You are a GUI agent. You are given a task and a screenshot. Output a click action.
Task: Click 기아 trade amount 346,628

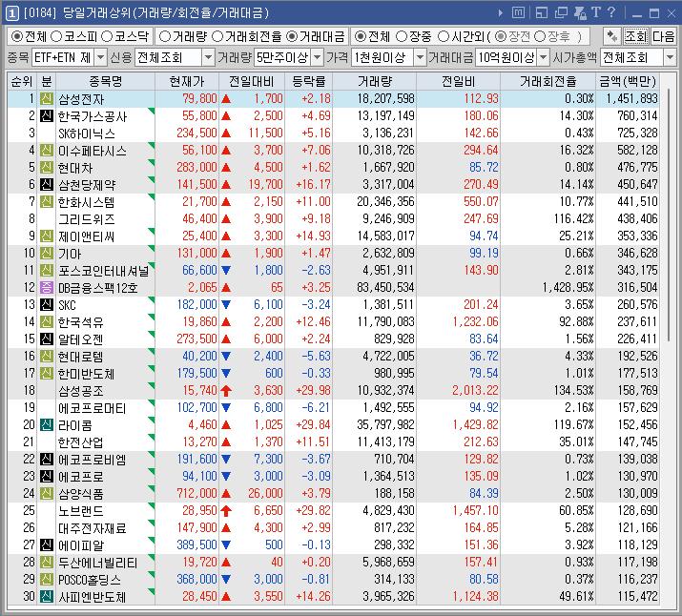click(637, 253)
